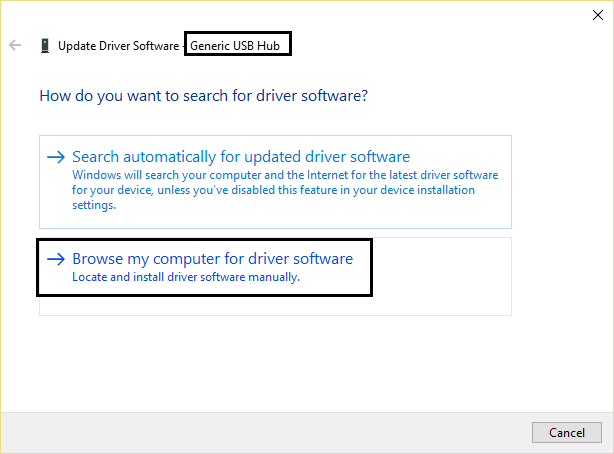Viewport: 614px width, 454px height.
Task: Click the empty title bar above the header
Action: coord(300,13)
